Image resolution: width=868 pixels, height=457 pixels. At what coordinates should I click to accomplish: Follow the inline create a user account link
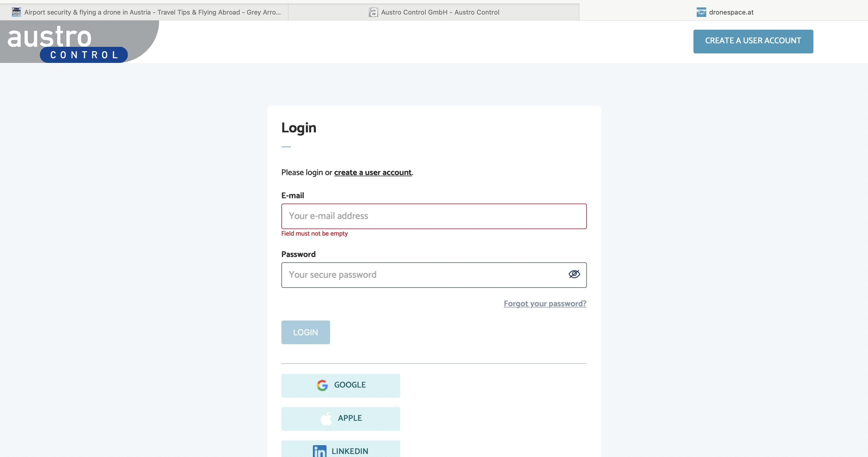(373, 172)
